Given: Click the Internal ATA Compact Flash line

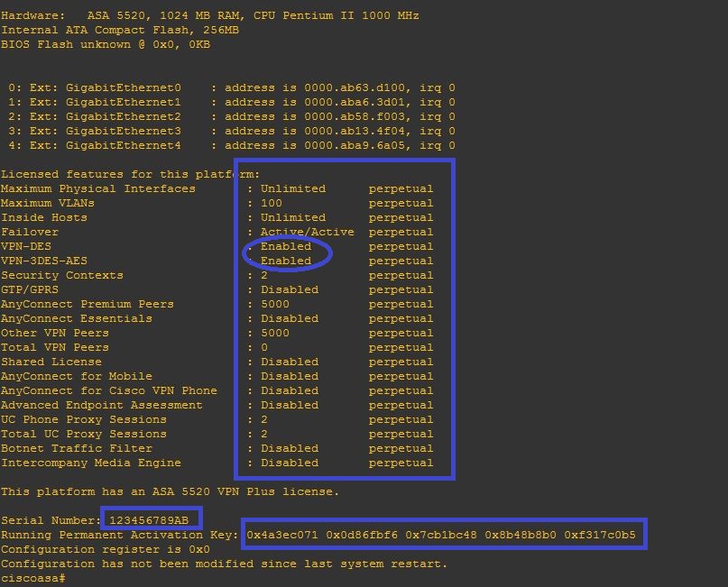Looking at the screenshot, I should tap(120, 30).
